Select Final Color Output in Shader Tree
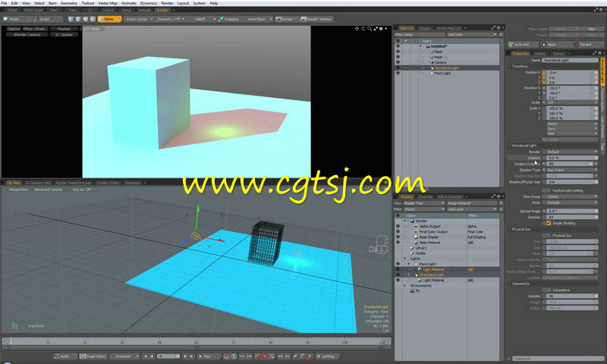 point(433,232)
